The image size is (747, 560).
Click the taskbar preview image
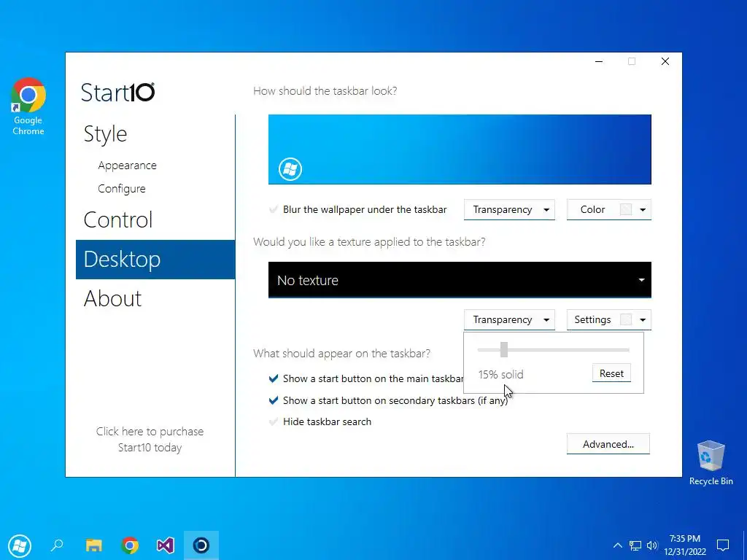460,149
